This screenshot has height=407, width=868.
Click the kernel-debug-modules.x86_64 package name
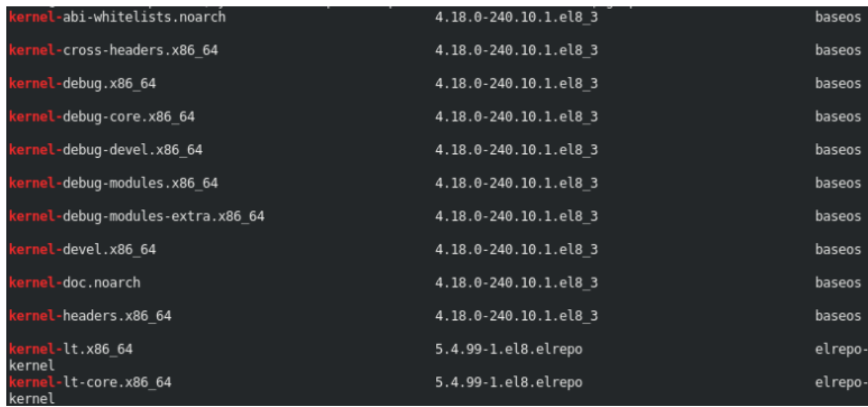pyautogui.click(x=113, y=183)
